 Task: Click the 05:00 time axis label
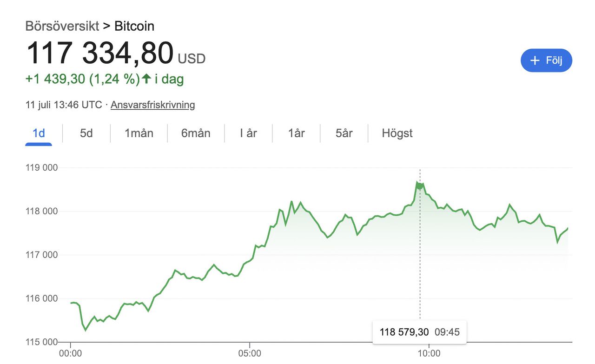coord(250,354)
